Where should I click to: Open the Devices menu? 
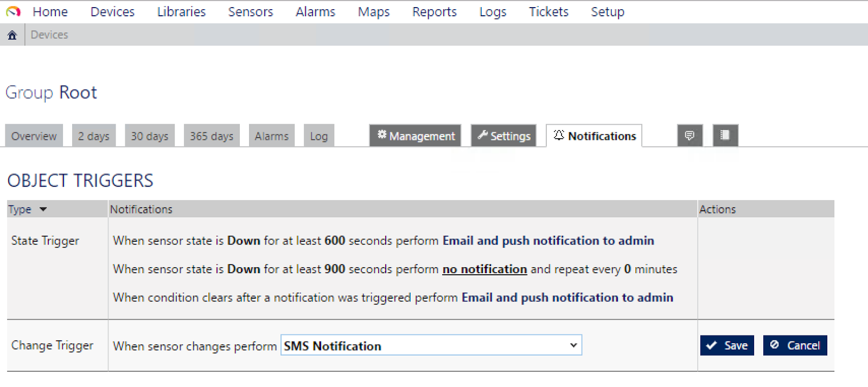pos(112,12)
